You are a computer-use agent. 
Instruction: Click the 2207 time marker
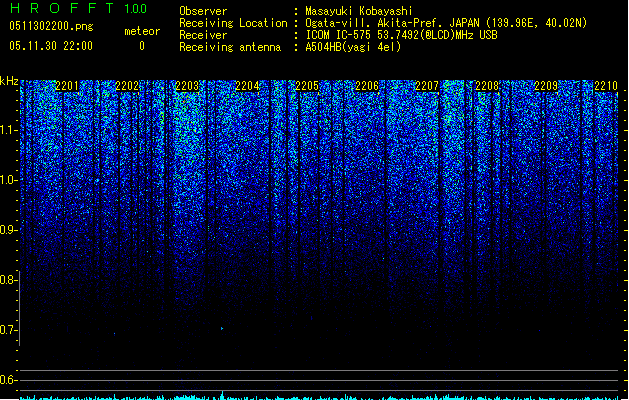[427, 86]
